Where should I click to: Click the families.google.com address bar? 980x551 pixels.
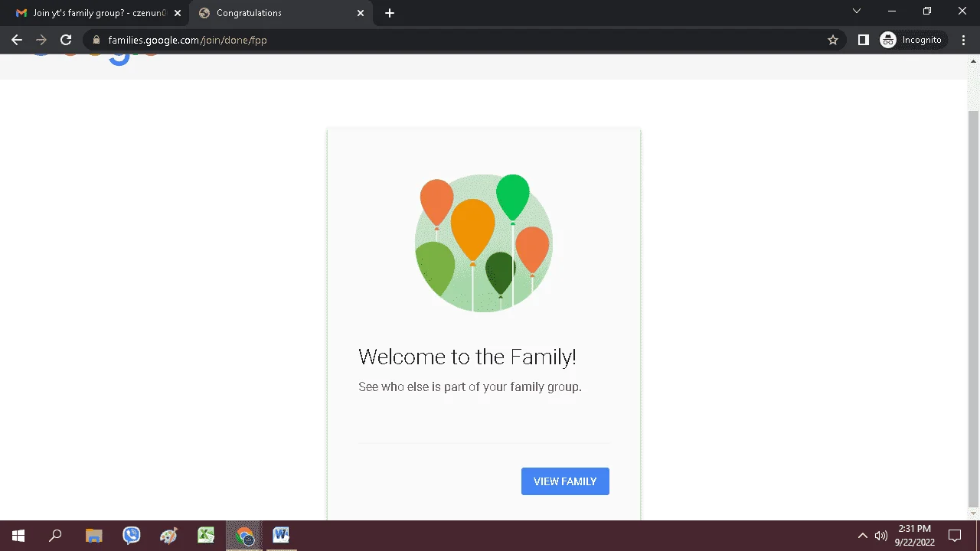click(464, 40)
